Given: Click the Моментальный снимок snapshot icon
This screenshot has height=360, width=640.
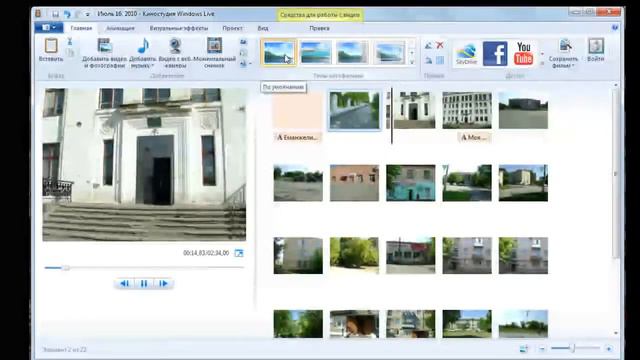Looking at the screenshot, I should pyautogui.click(x=214, y=52).
